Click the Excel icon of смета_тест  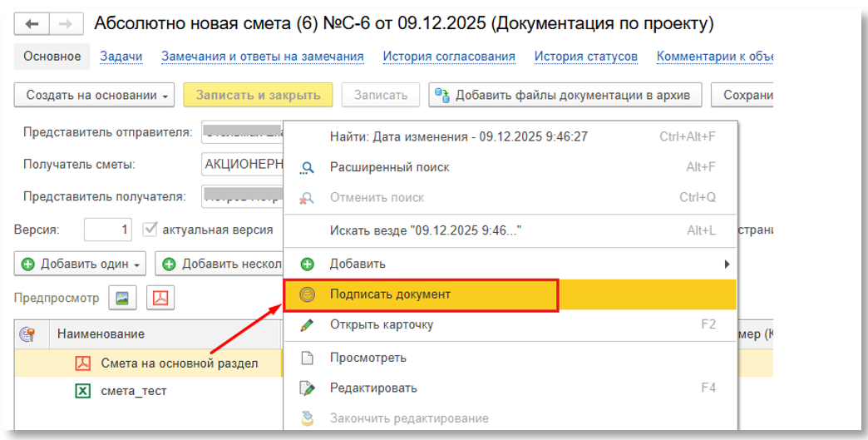click(x=82, y=391)
